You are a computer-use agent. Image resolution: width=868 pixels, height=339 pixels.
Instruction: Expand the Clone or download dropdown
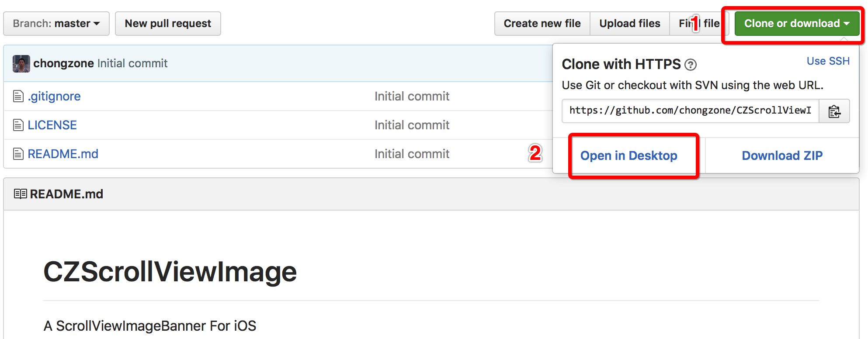[796, 24]
